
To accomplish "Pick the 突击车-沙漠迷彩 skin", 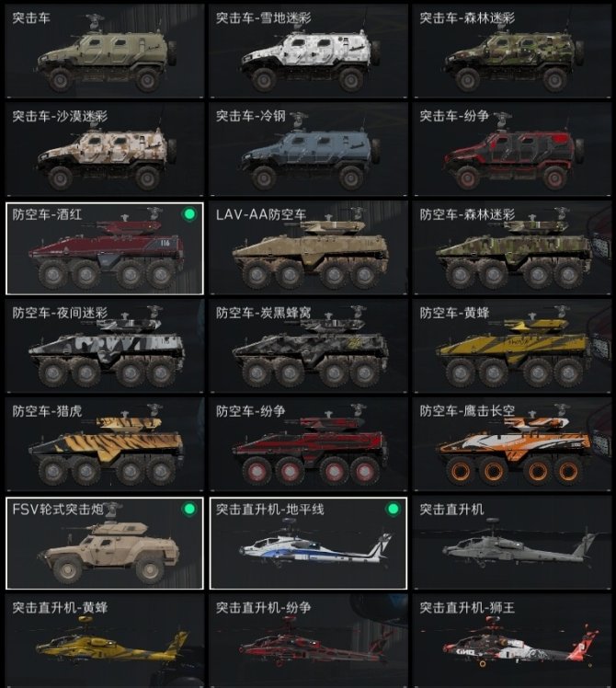I will point(105,150).
